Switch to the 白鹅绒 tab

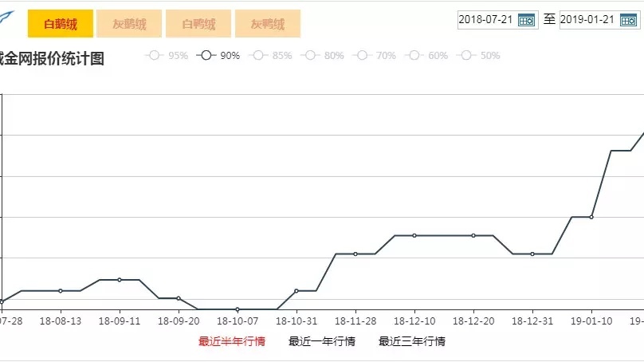[61, 24]
